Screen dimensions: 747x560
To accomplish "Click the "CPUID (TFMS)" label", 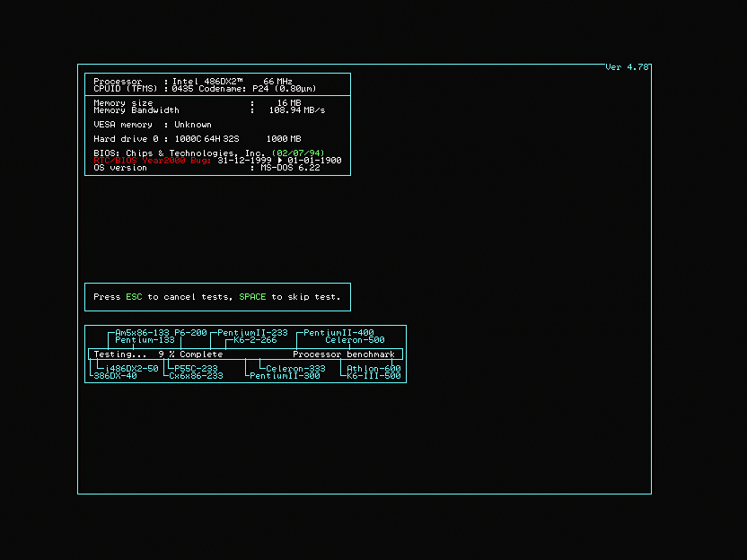I will click(x=126, y=89).
